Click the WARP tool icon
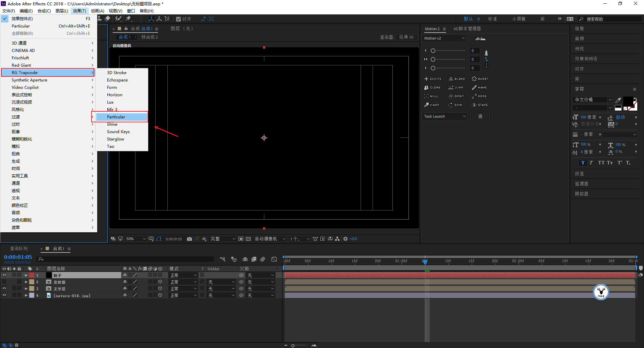Image resolution: width=644 pixels, height=348 pixels. [426, 105]
